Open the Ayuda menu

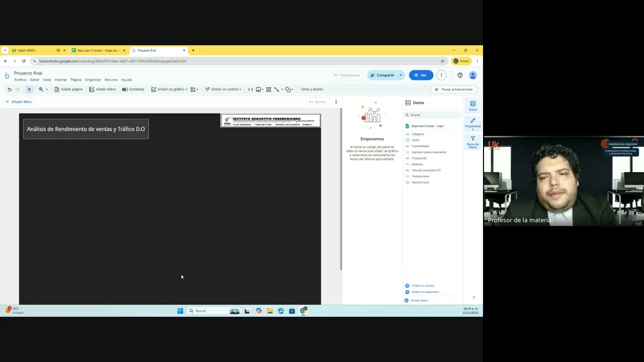(x=126, y=80)
